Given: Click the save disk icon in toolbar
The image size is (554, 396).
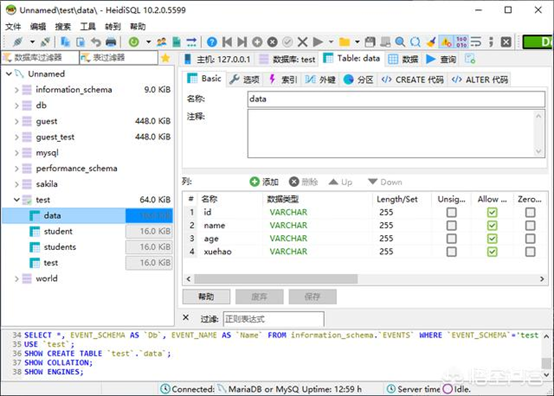Looking at the screenshot, I should 370,42.
